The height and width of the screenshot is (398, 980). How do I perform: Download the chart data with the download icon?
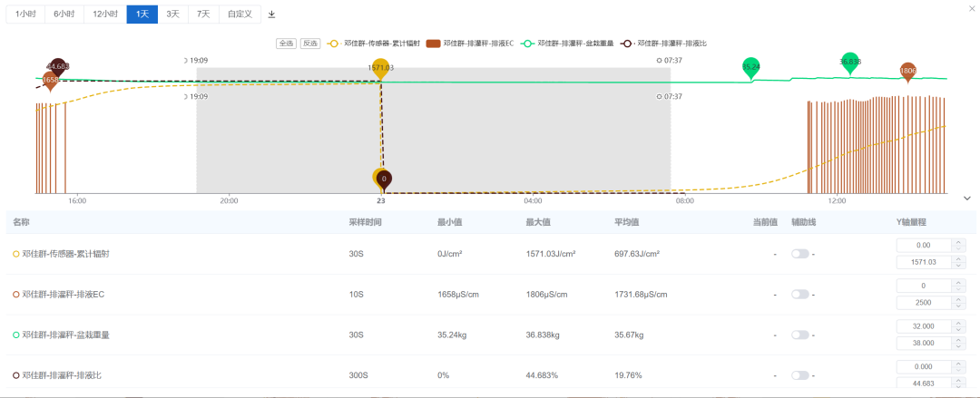(x=271, y=15)
